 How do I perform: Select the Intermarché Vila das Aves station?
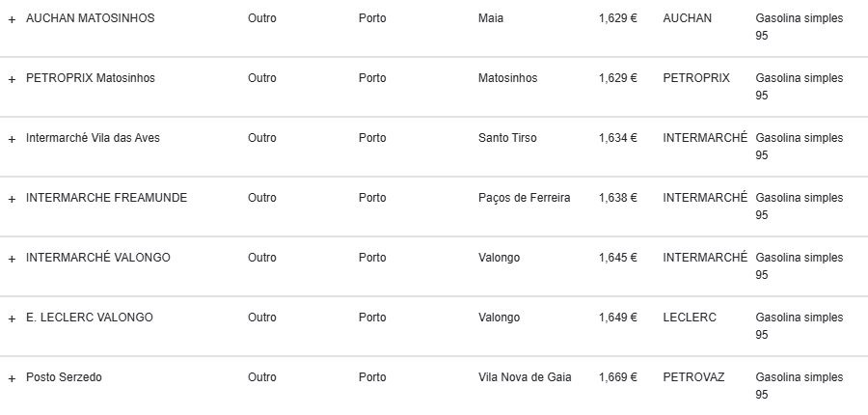pos(93,138)
